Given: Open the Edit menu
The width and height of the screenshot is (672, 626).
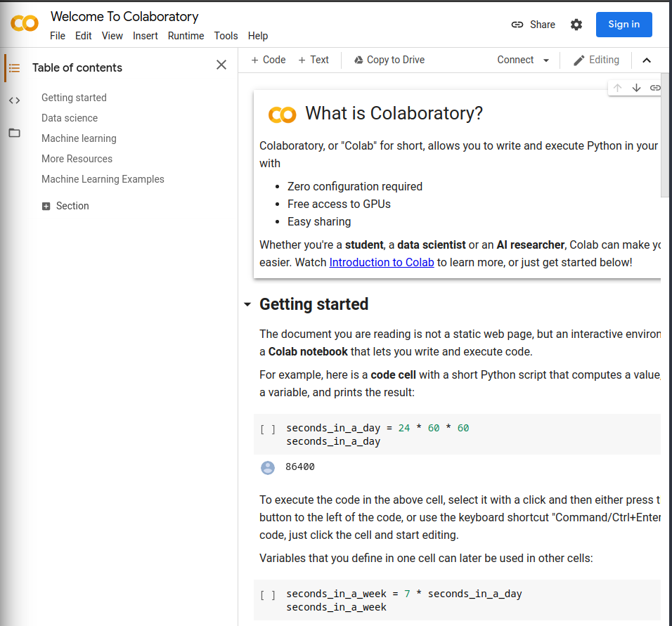Looking at the screenshot, I should [83, 36].
